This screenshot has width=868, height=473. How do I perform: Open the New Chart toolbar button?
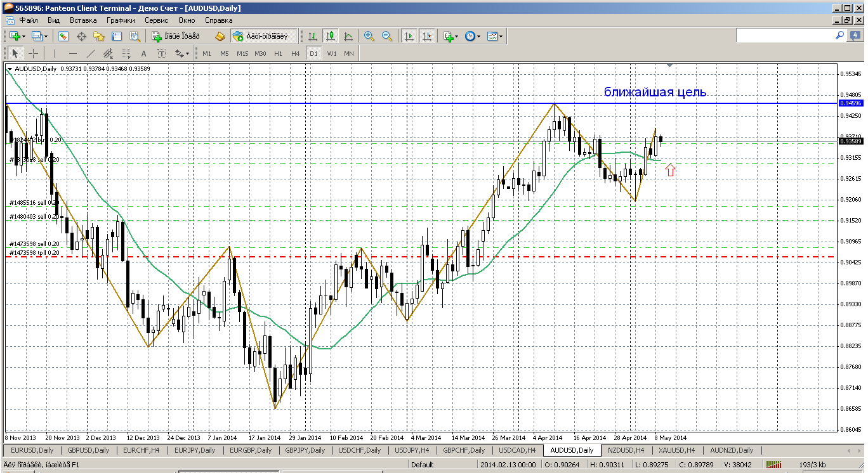coord(14,36)
